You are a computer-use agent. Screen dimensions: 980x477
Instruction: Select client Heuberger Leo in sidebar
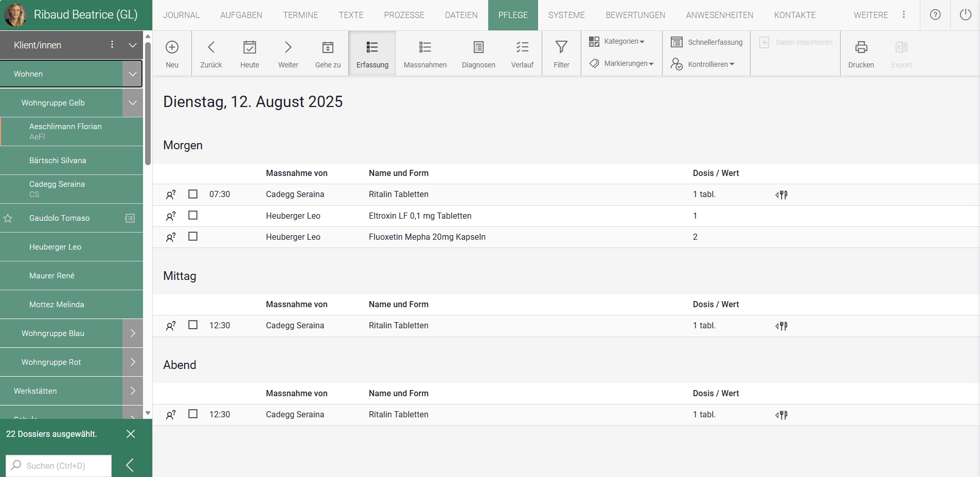coord(55,247)
